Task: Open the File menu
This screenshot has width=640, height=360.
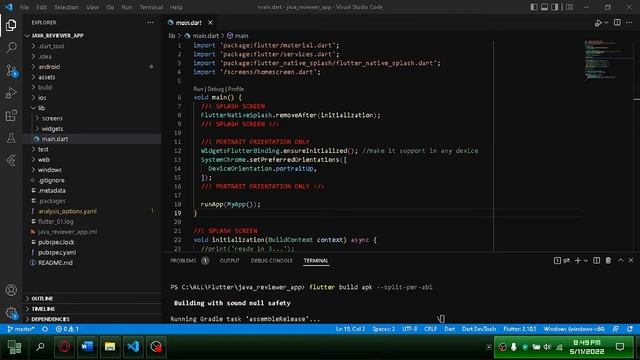Action: point(24,7)
